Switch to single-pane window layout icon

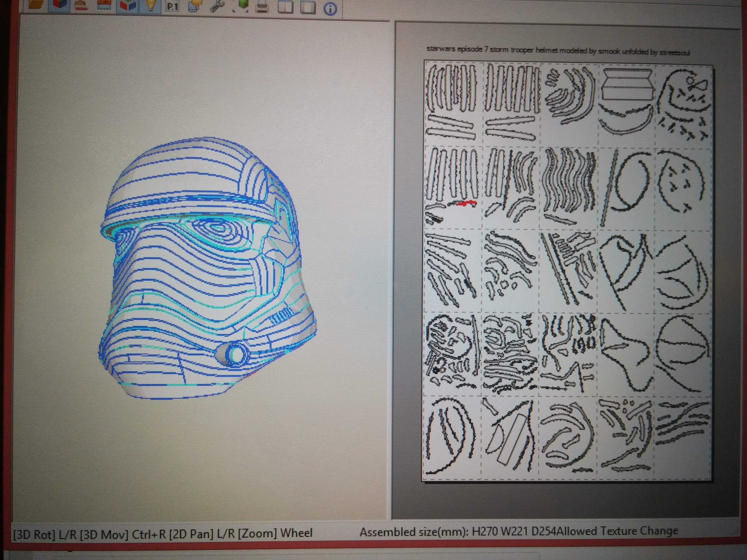point(308,7)
